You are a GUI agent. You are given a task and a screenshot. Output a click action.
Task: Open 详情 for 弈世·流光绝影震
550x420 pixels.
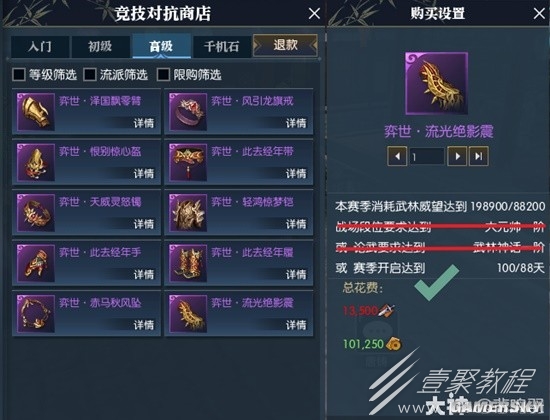tap(296, 325)
